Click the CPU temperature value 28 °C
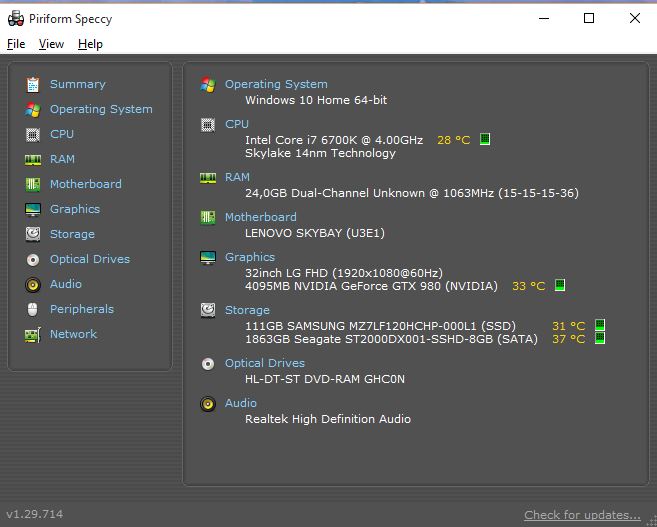Screen dimensions: 657x527 click(x=453, y=140)
